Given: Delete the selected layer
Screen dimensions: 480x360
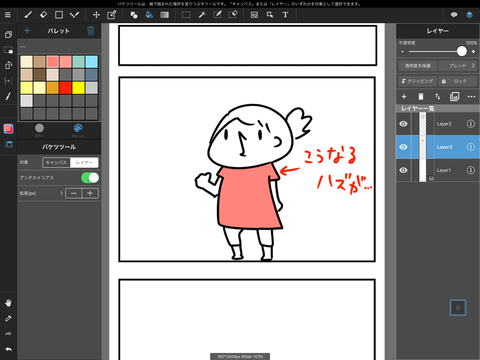Looking at the screenshot, I should click(421, 97).
